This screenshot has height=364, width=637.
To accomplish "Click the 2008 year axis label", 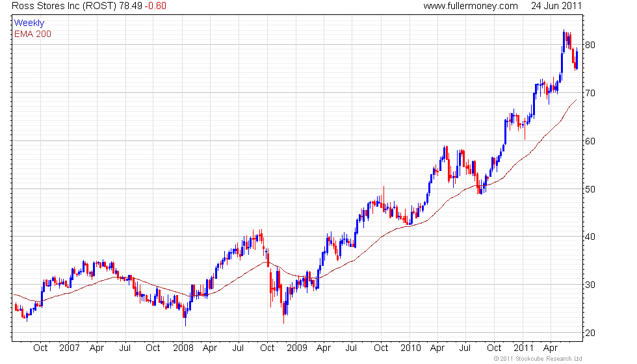I will pos(183,348).
